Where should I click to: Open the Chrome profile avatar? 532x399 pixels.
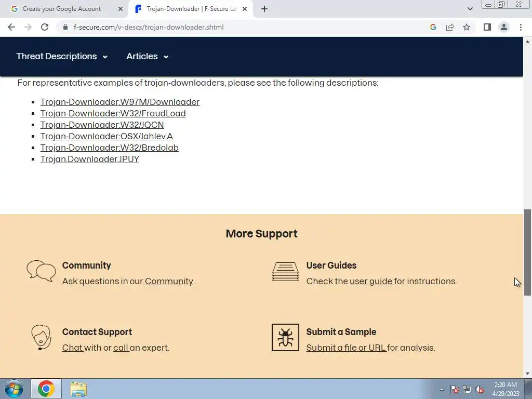point(504,27)
